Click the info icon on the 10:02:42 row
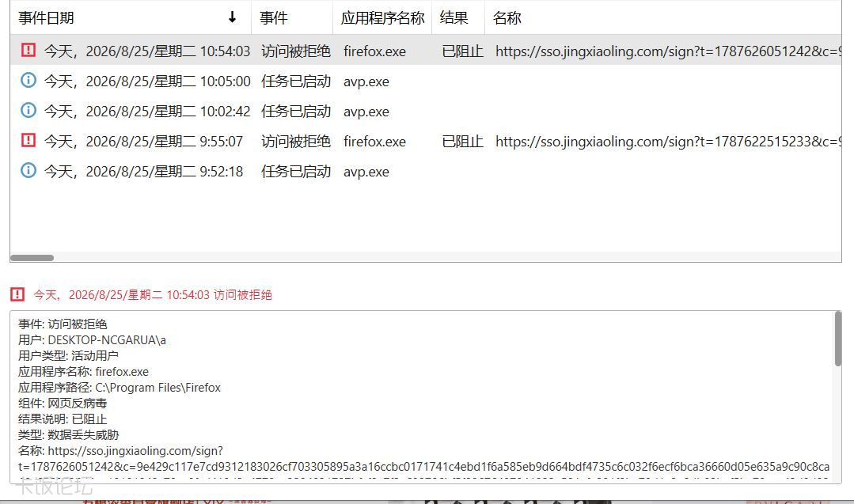Viewport: 854px width, 504px height. coord(28,111)
